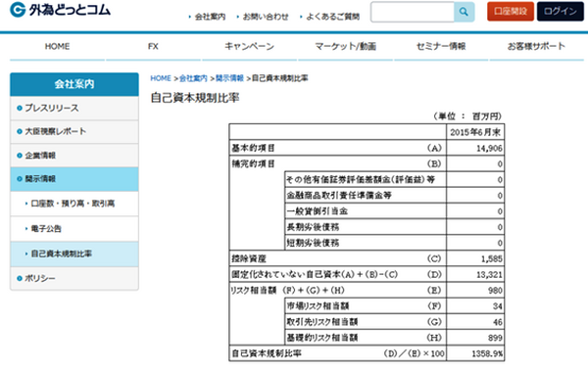
Task: Open プレスリリース in the sidebar
Action: 74,109
